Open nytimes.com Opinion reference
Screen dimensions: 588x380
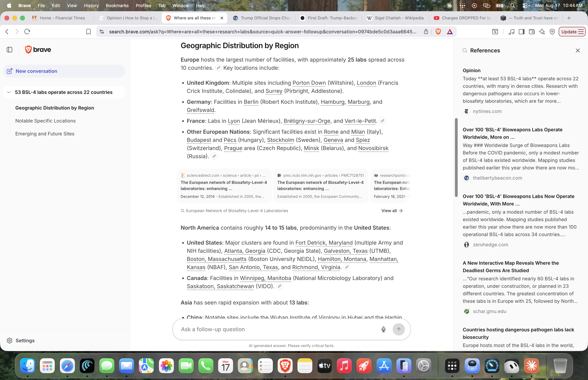521,91
